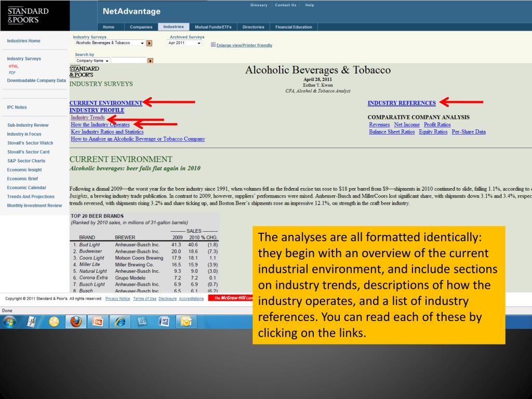Click the Equity Ratios link
532x399 pixels.
[x=433, y=131]
